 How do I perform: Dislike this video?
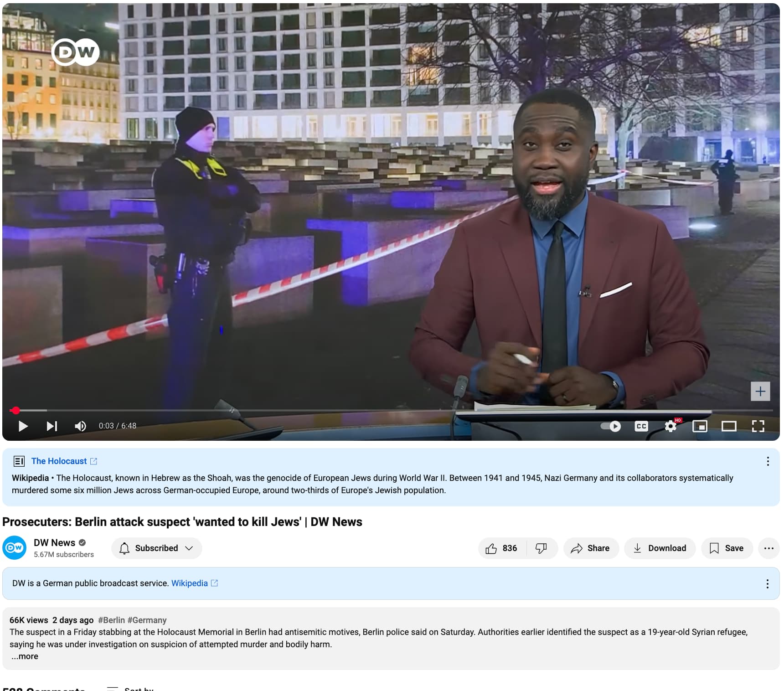coord(542,548)
